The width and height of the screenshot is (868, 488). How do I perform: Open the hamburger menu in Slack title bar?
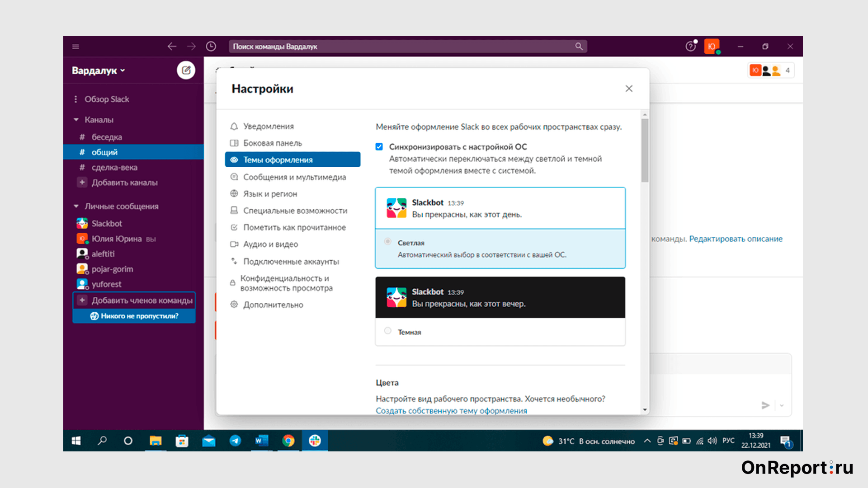pos(75,47)
